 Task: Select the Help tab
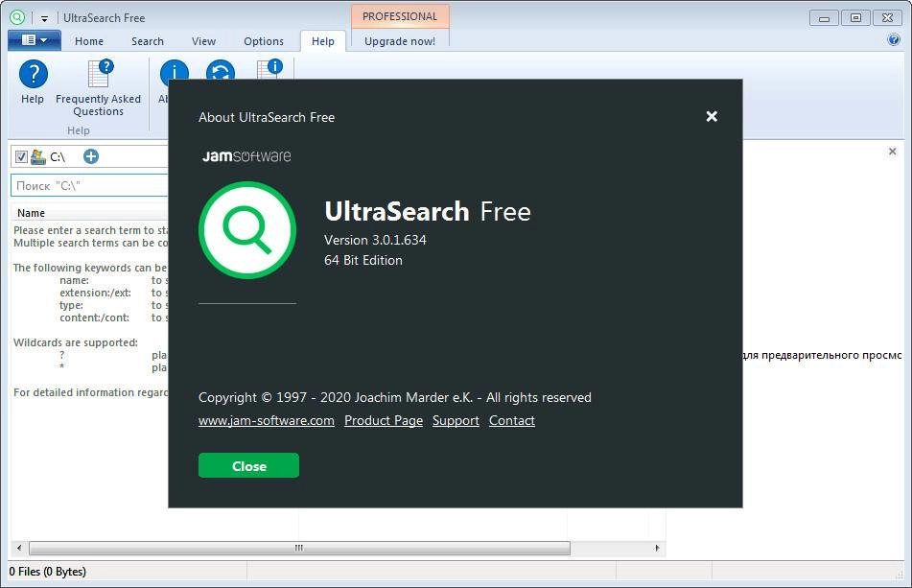(323, 41)
